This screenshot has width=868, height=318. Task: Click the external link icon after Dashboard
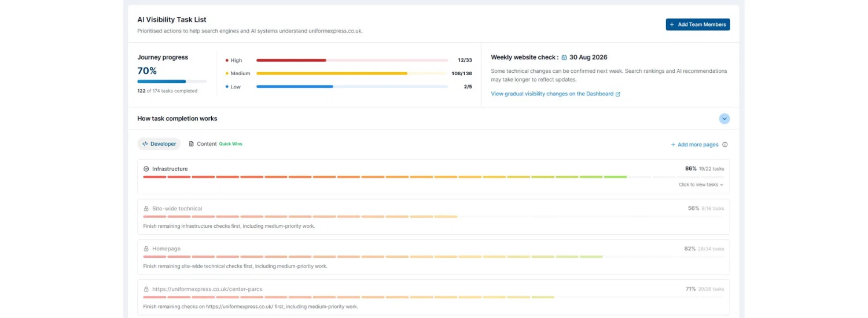tap(618, 94)
